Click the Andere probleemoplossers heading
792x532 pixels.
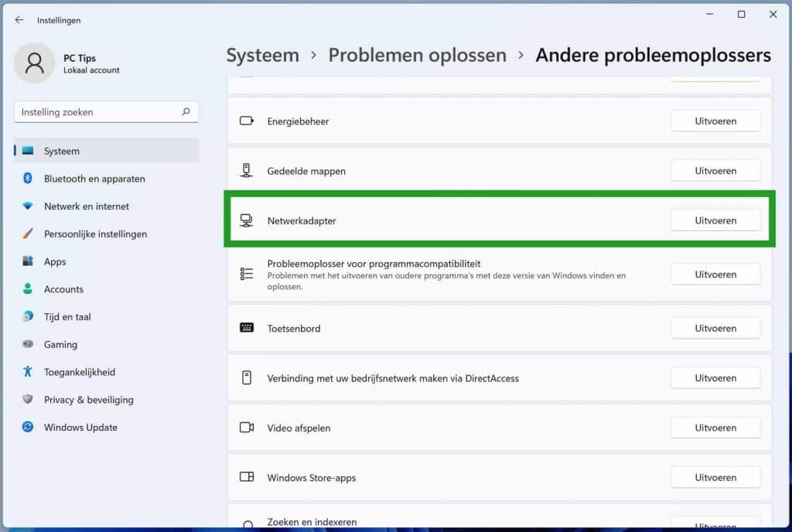click(x=653, y=55)
